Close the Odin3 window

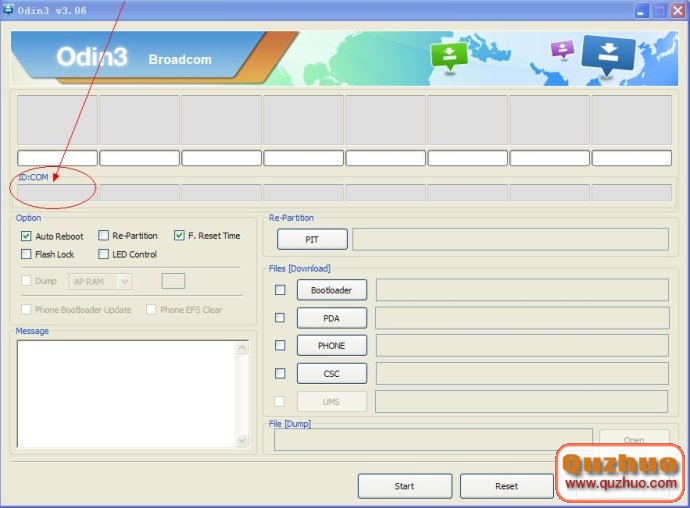678,11
